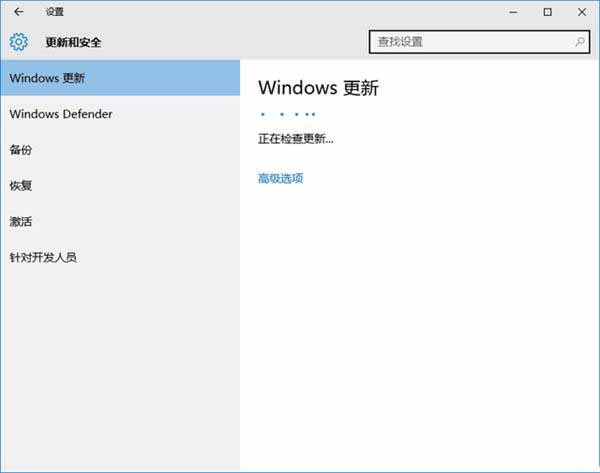This screenshot has height=473, width=600.
Task: Click the 设置 window title text
Action: 54,12
